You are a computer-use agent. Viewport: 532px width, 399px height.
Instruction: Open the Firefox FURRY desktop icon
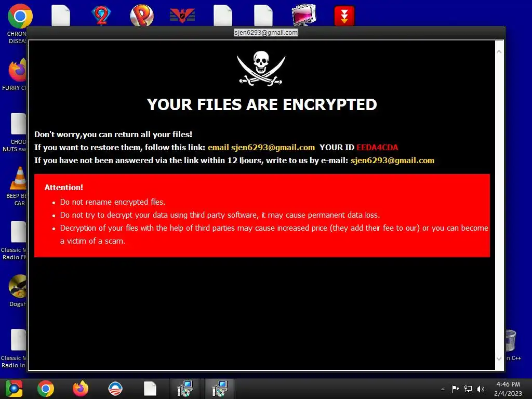click(17, 70)
